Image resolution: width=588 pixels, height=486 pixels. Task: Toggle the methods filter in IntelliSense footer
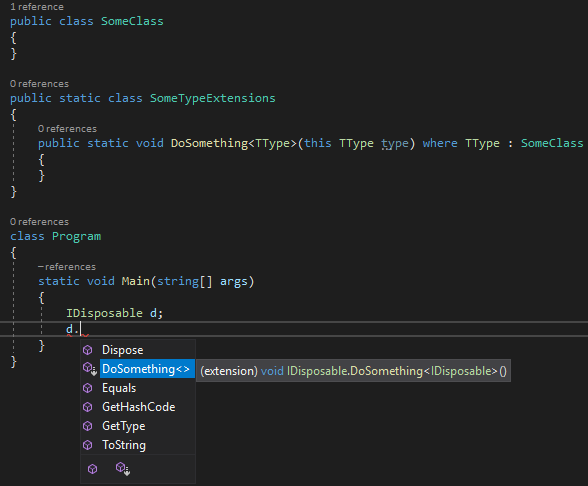click(93, 469)
